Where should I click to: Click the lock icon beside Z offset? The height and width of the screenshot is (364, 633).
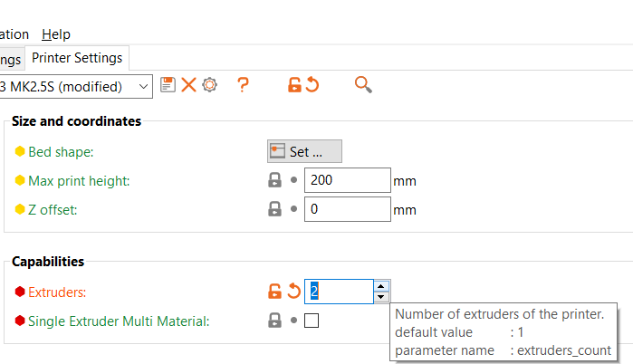coord(274,209)
